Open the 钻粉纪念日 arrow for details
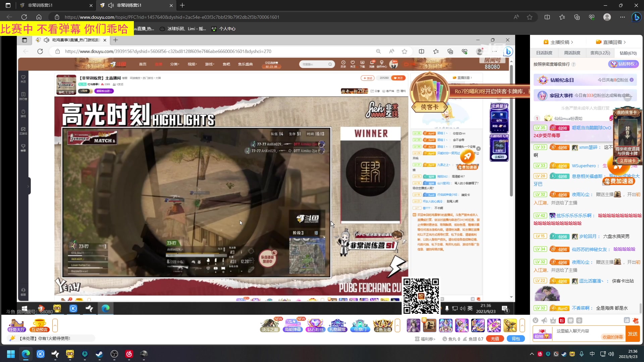The image size is (644, 362). 632,80
